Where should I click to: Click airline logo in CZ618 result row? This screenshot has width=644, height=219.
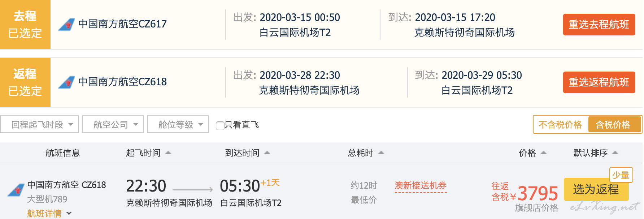[16, 190]
